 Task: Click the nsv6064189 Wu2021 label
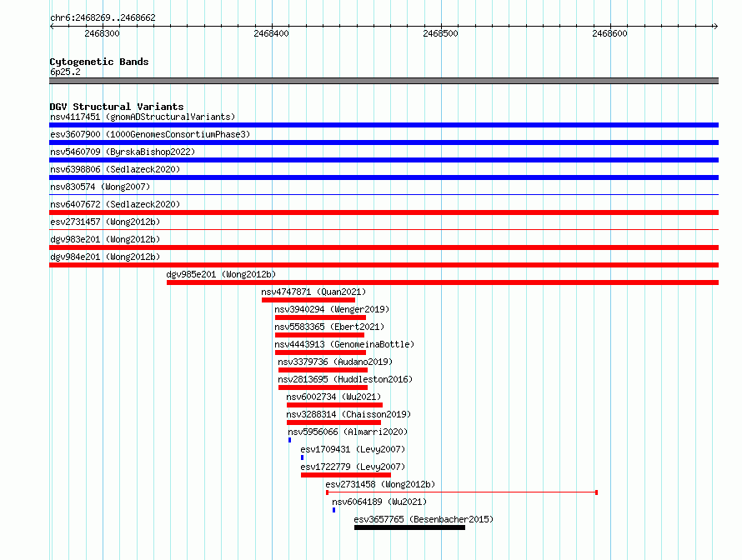pyautogui.click(x=379, y=502)
